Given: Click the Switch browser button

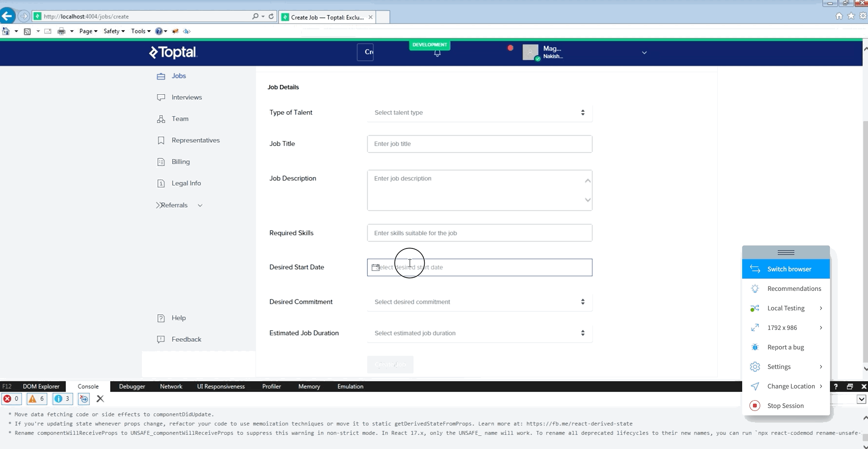Looking at the screenshot, I should [x=786, y=269].
